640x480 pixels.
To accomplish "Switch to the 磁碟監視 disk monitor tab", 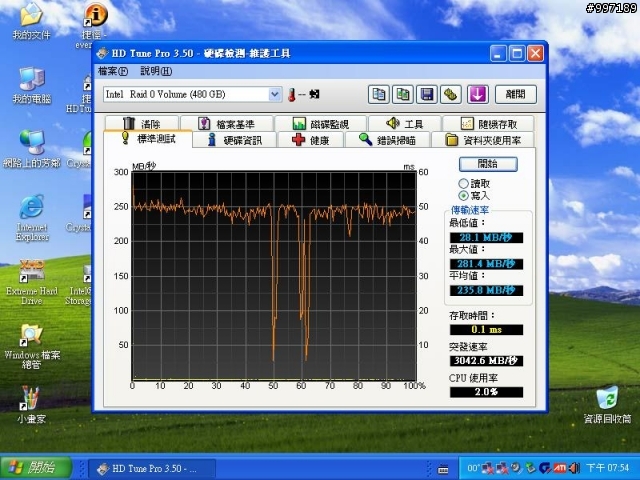I will tap(321, 123).
